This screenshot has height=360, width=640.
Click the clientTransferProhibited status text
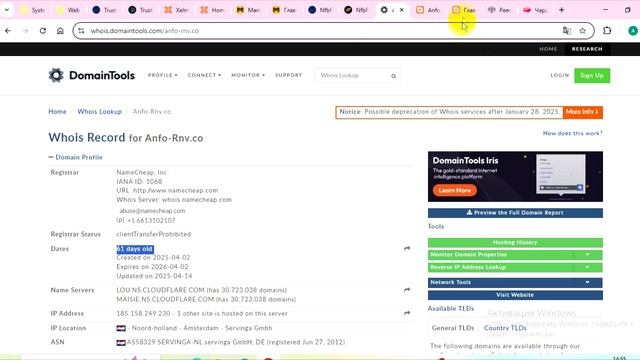(153, 234)
